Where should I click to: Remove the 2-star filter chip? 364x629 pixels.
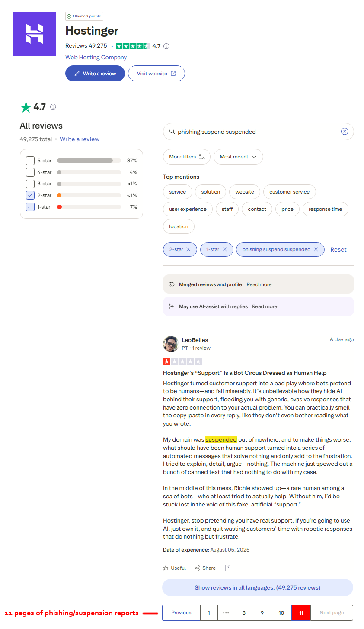point(188,249)
